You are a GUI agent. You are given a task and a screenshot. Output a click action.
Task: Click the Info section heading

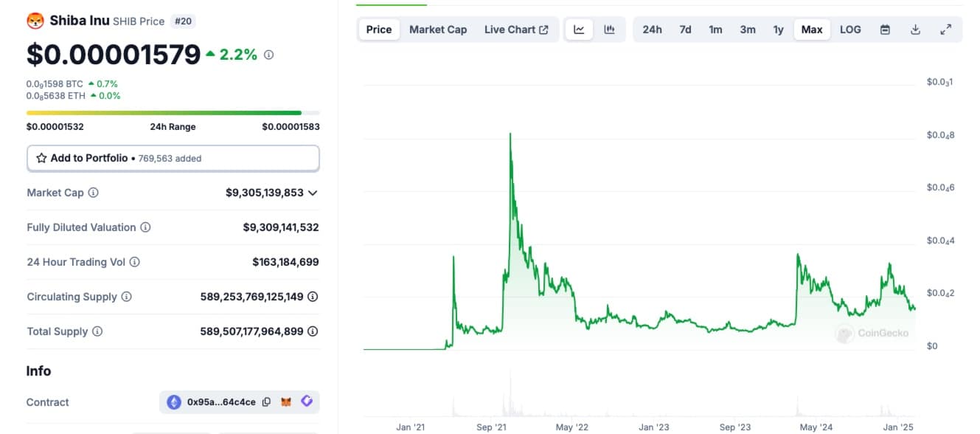38,371
